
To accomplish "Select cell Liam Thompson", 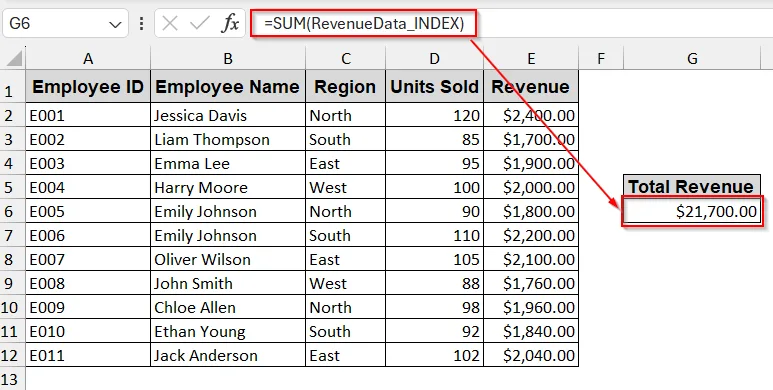I will 228,140.
